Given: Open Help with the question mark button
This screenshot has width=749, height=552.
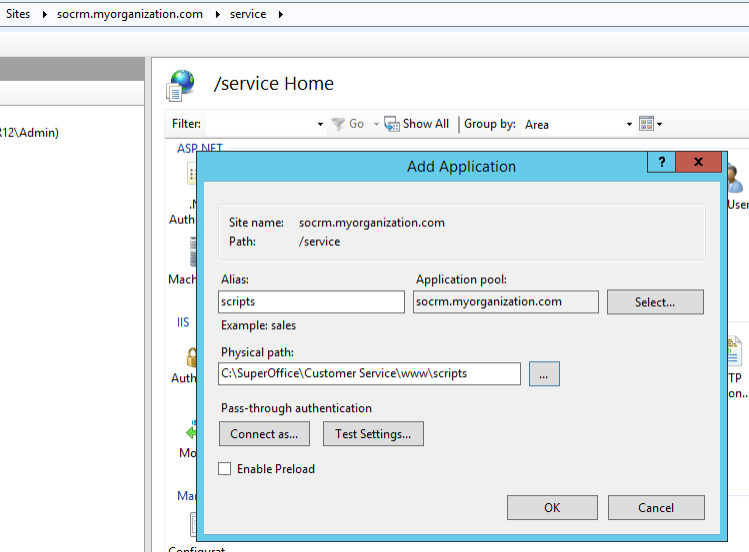Looking at the screenshot, I should [x=661, y=162].
